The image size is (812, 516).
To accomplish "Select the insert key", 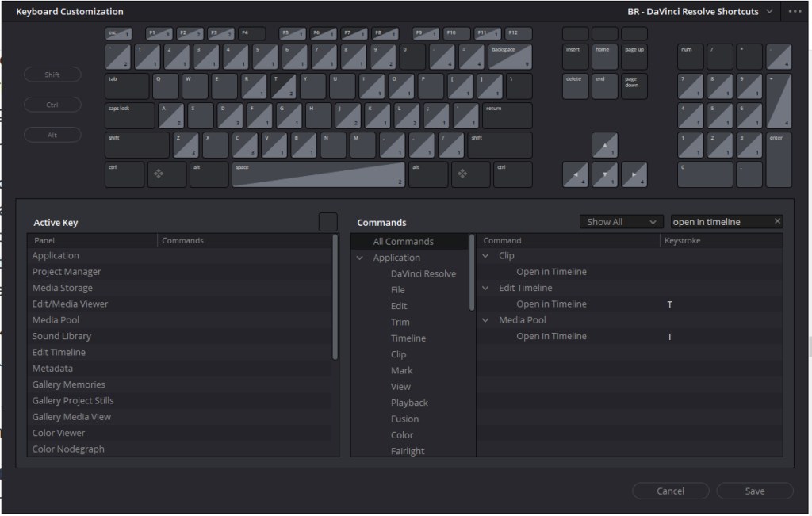I will (x=575, y=57).
